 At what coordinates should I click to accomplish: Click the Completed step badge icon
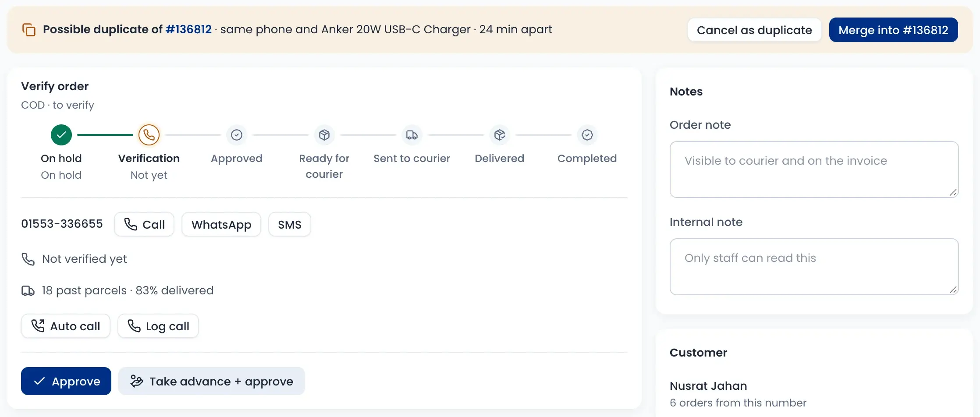(x=587, y=135)
